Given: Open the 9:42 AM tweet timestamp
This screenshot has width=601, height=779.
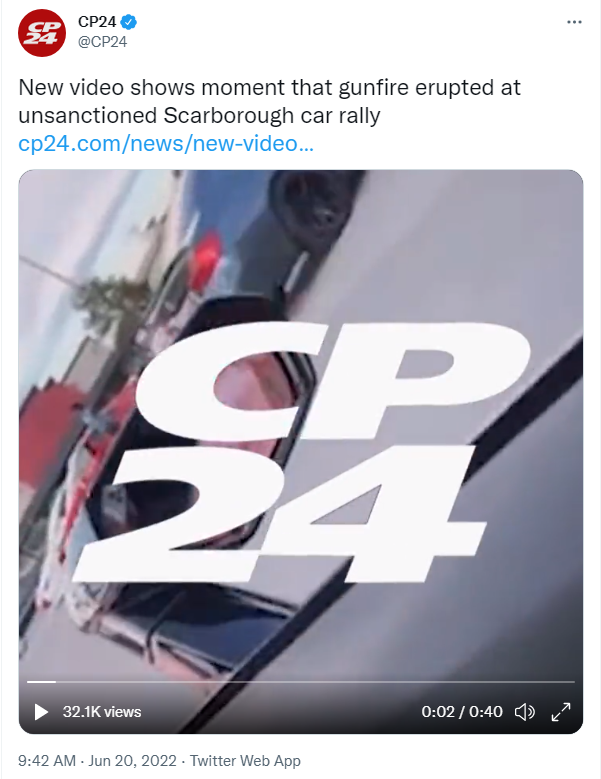Looking at the screenshot, I should point(47,761).
